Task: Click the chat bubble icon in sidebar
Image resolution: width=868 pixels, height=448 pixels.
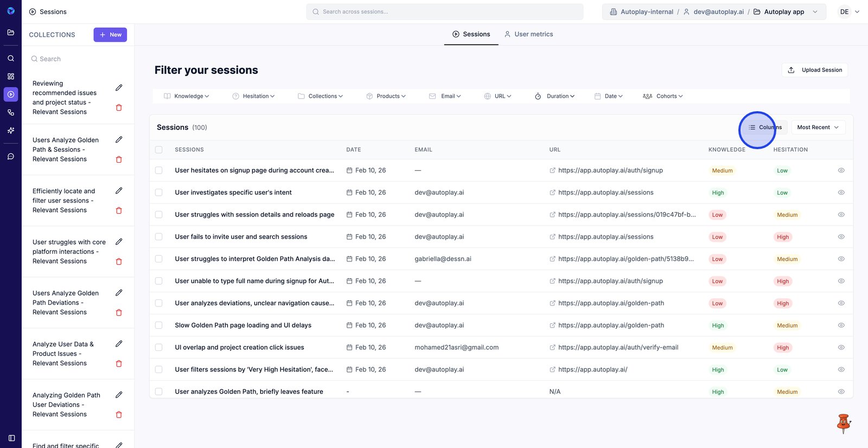Action: click(x=11, y=157)
